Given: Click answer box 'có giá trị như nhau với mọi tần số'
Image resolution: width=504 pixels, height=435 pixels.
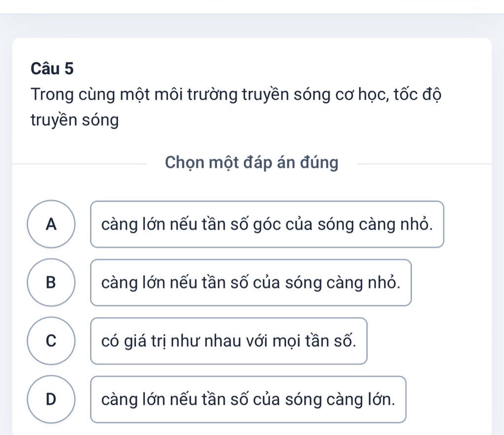Looking at the screenshot, I should click(228, 341).
